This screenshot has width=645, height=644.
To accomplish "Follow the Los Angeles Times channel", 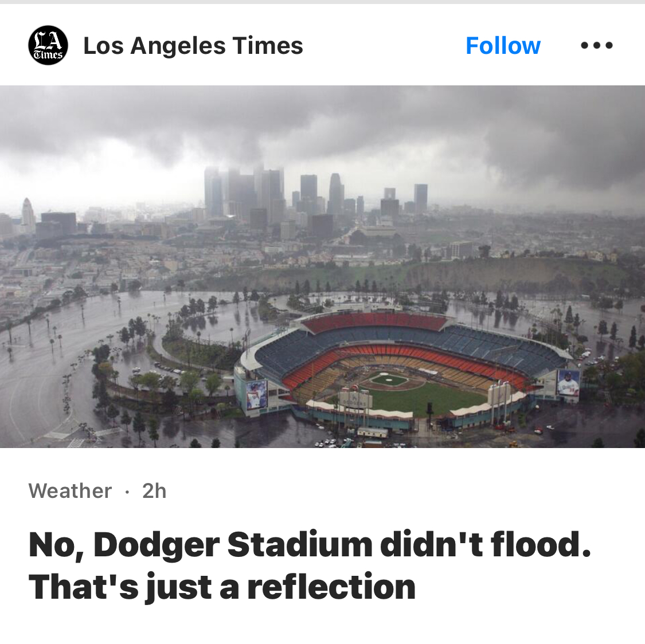I will coord(503,46).
